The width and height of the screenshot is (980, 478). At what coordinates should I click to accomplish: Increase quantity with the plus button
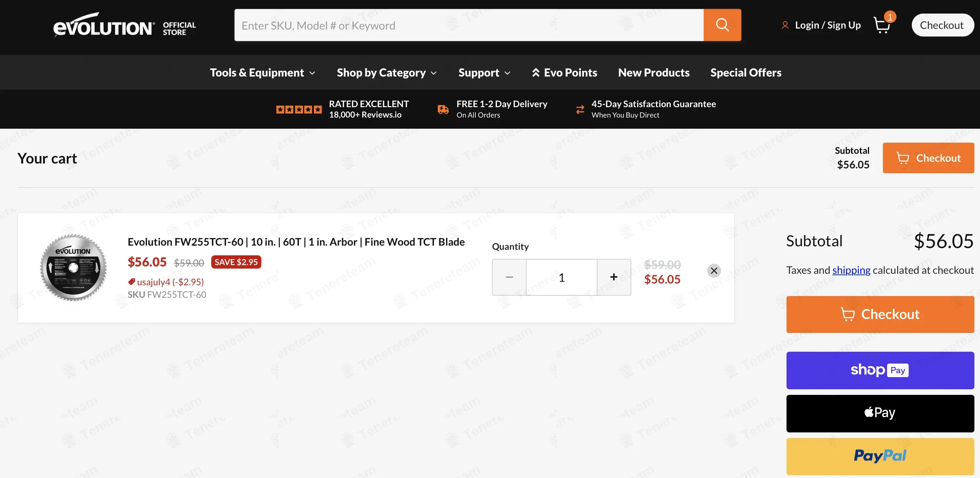[x=614, y=277]
